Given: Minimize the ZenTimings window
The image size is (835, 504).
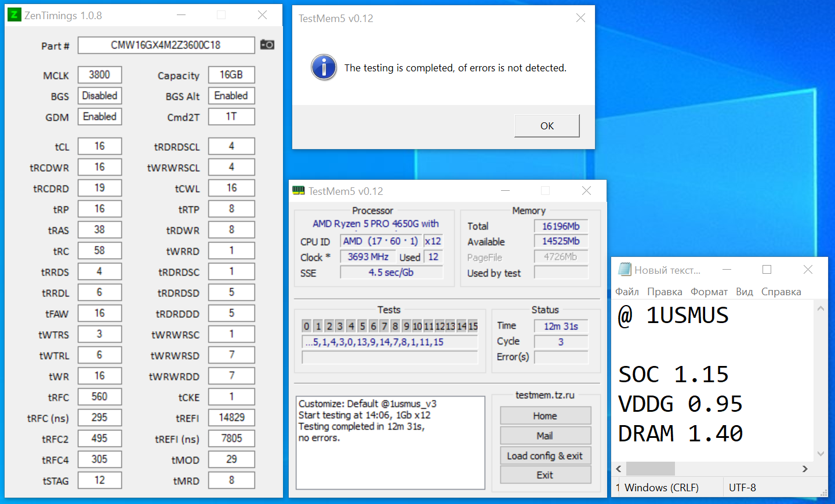Looking at the screenshot, I should [x=181, y=15].
